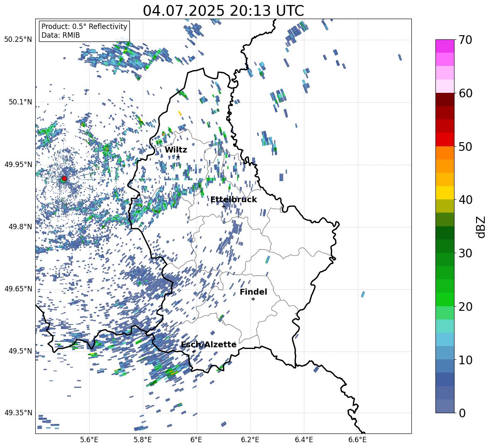Click the 20 value on the colorbar
This screenshot has height=448, width=491.
(x=465, y=307)
